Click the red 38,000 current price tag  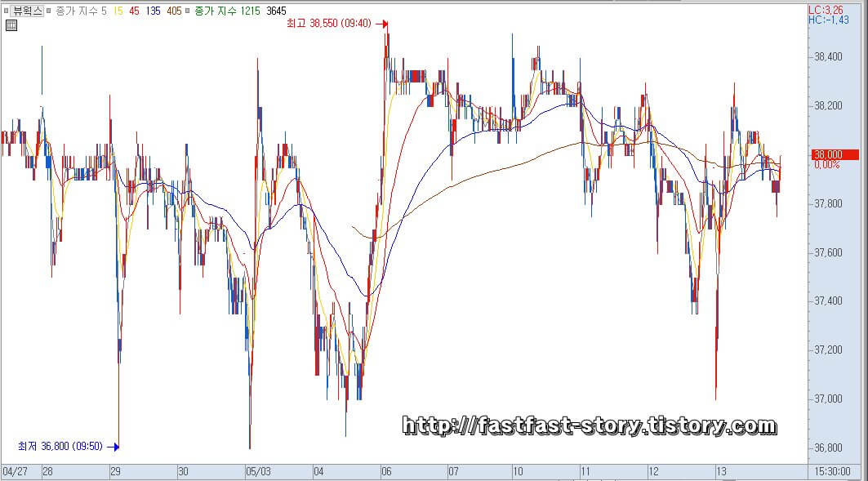coord(835,154)
